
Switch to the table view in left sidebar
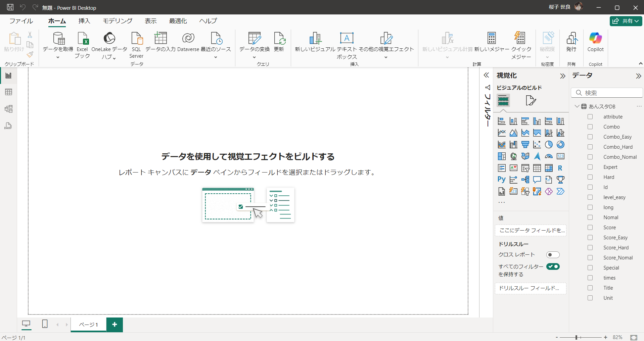(x=8, y=92)
